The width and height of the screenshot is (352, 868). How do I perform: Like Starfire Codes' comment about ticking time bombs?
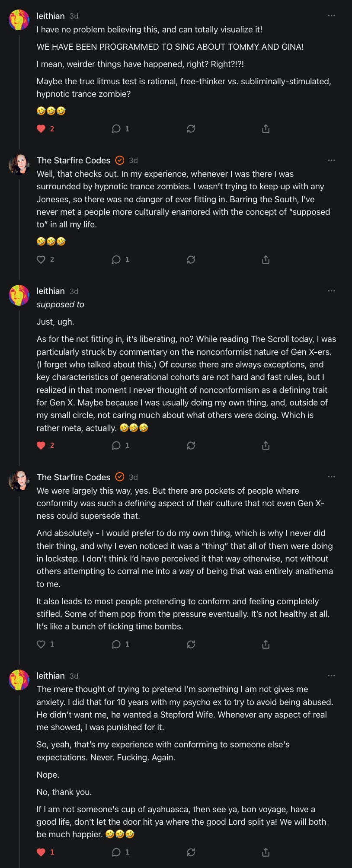click(x=41, y=644)
